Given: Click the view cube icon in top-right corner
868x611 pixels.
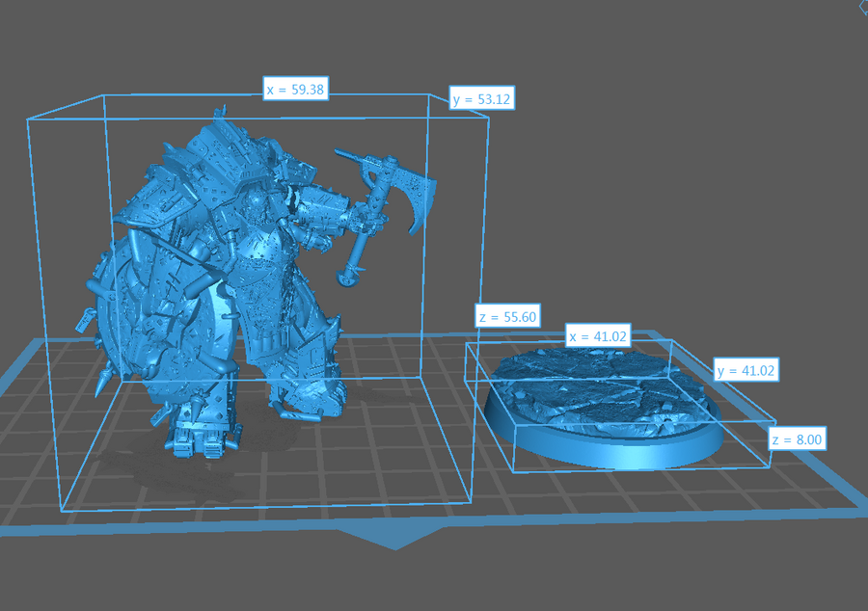Looking at the screenshot, I should (861, 6).
